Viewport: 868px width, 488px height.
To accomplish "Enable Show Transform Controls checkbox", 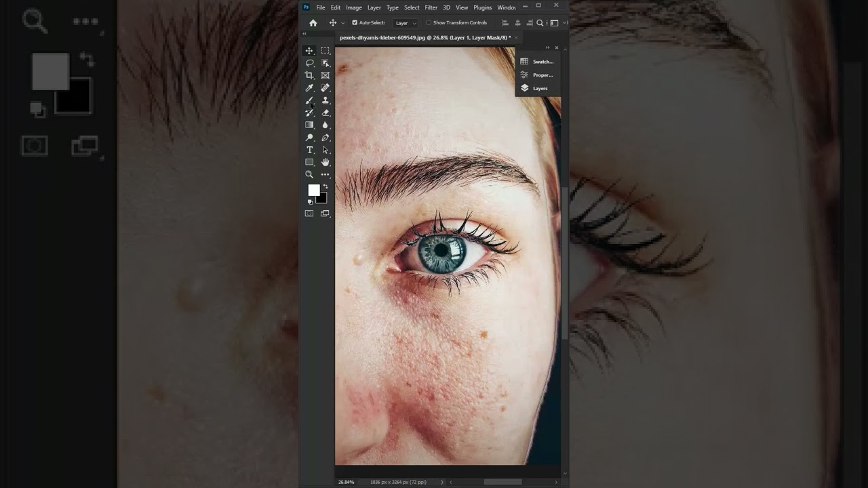I will point(429,23).
